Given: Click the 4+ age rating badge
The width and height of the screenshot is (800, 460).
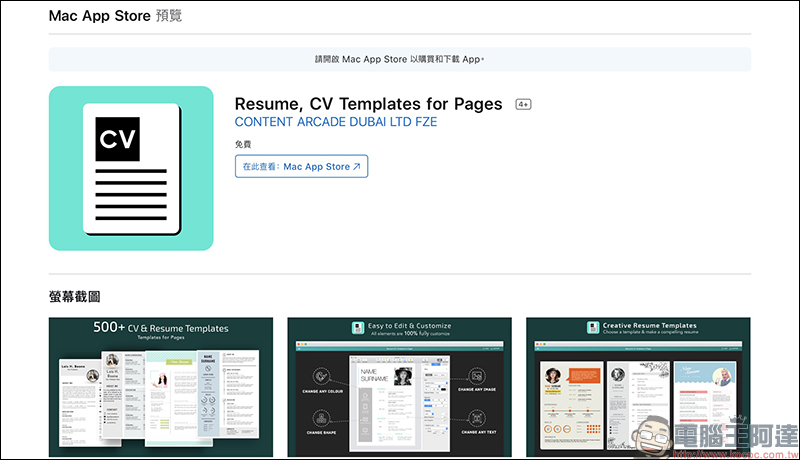Looking at the screenshot, I should (523, 105).
